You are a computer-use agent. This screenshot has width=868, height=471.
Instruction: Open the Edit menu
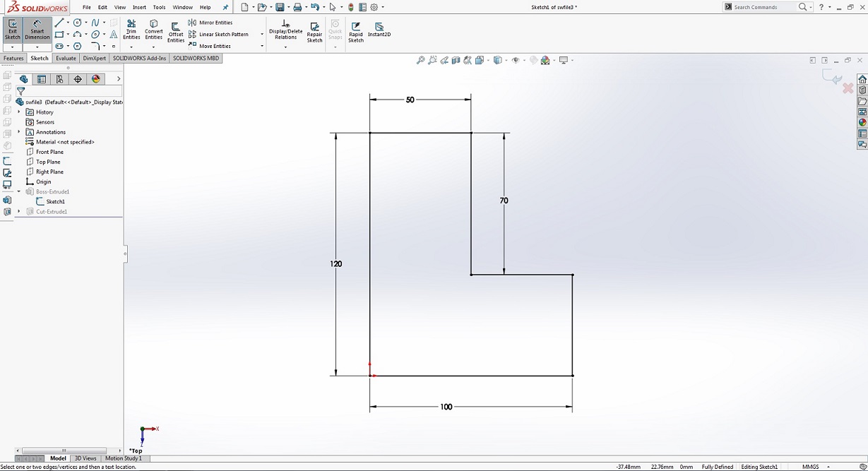tap(102, 7)
